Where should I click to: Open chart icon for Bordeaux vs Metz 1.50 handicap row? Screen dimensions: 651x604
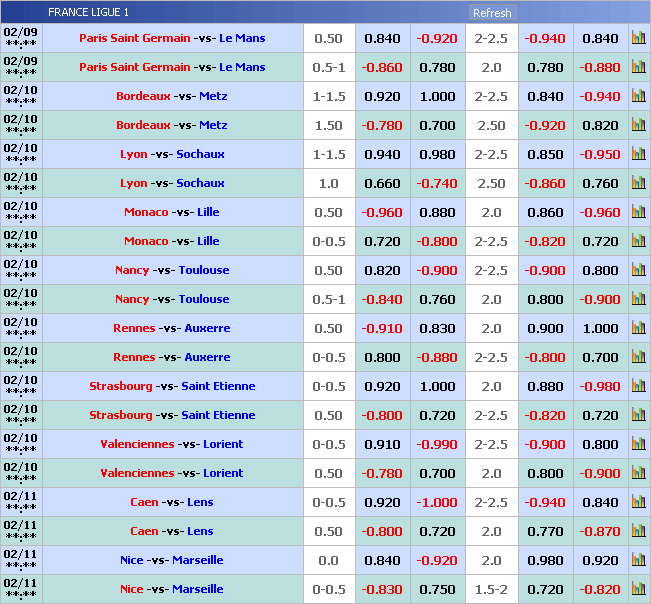point(638,125)
